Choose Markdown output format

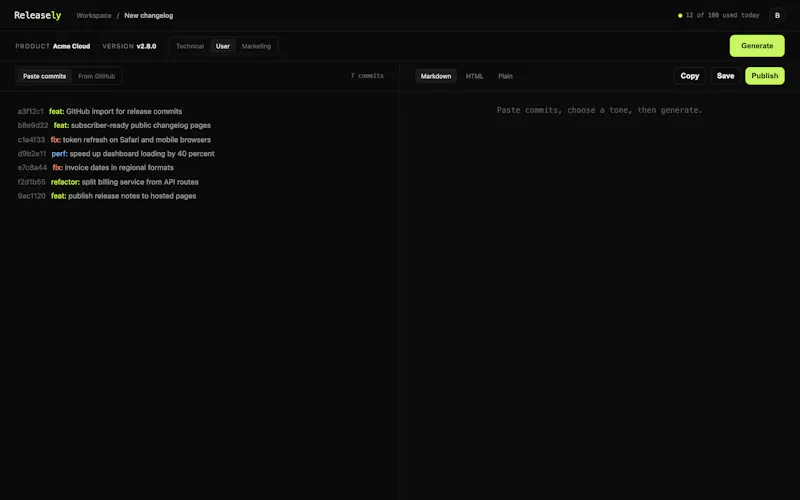(436, 76)
